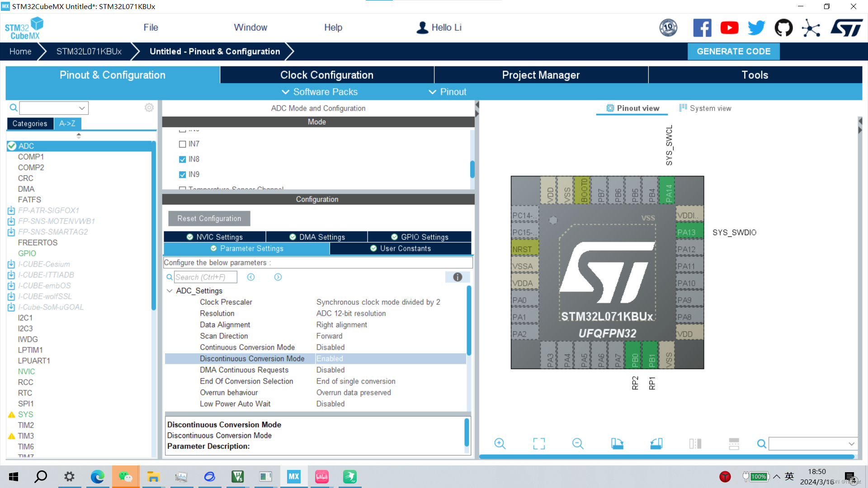The width and height of the screenshot is (868, 488).
Task: Rotate the chip clockwise
Action: point(617,444)
